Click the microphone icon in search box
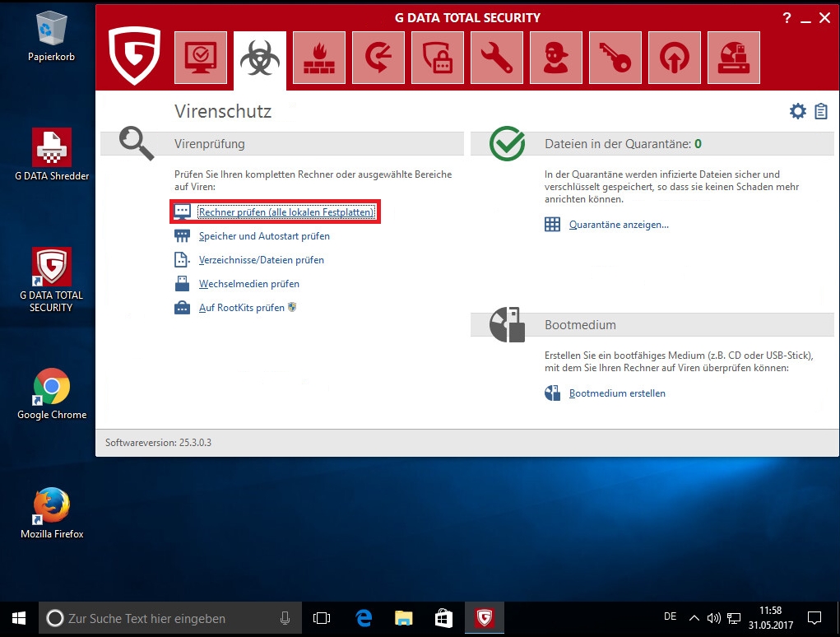The width and height of the screenshot is (840, 637). click(x=285, y=618)
